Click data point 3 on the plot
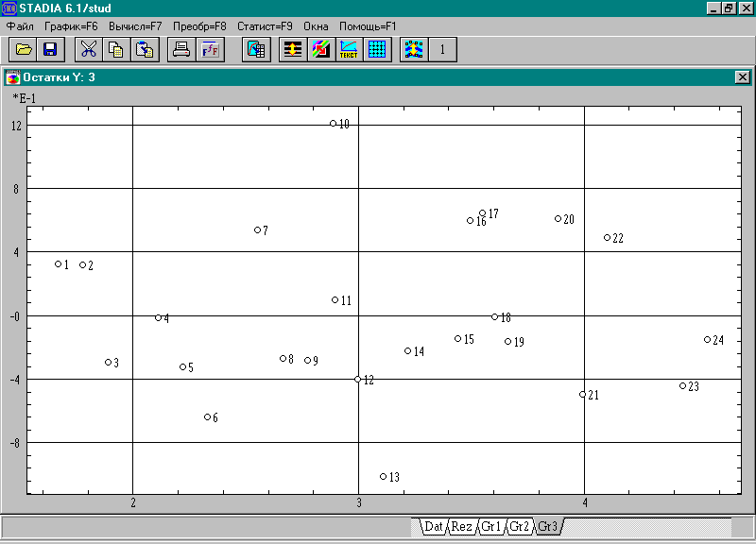This screenshot has height=544, width=756. [109, 362]
